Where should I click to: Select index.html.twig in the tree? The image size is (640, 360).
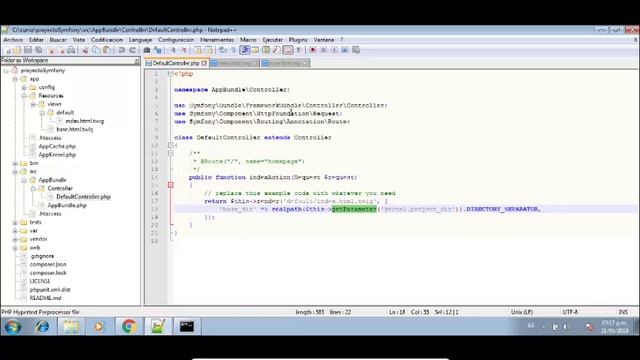(84, 121)
